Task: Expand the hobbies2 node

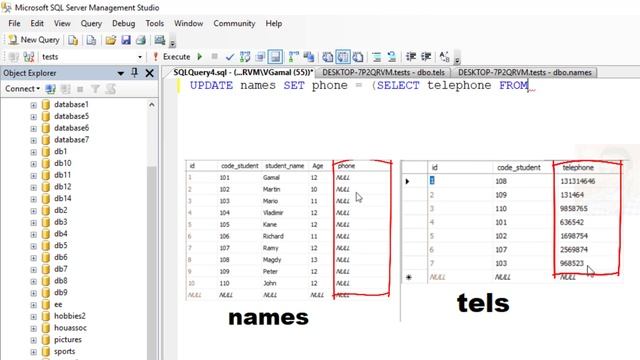Action: point(33,316)
